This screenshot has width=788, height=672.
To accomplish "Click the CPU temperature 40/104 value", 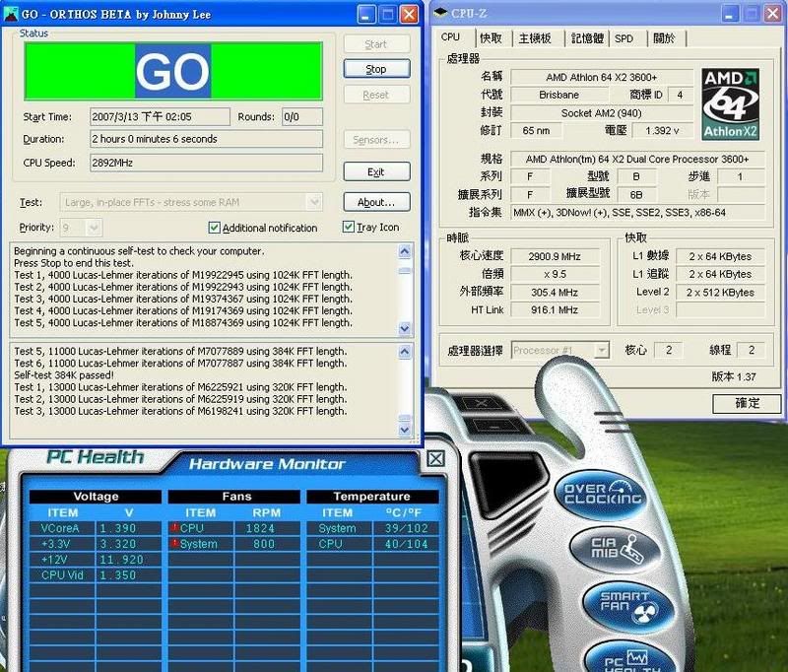I will [406, 544].
